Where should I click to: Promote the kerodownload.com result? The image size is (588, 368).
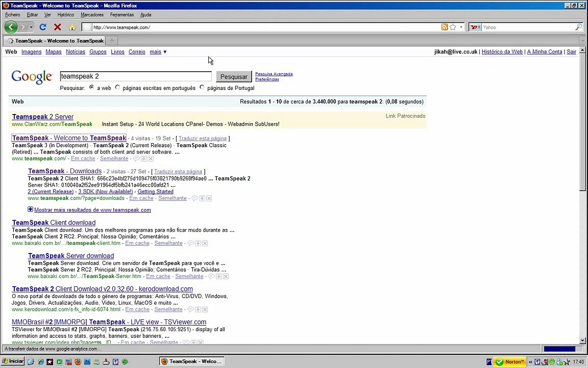point(198,309)
